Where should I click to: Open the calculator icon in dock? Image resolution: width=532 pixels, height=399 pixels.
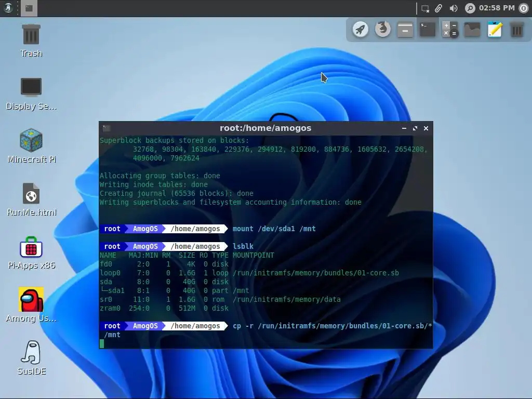pos(450,30)
